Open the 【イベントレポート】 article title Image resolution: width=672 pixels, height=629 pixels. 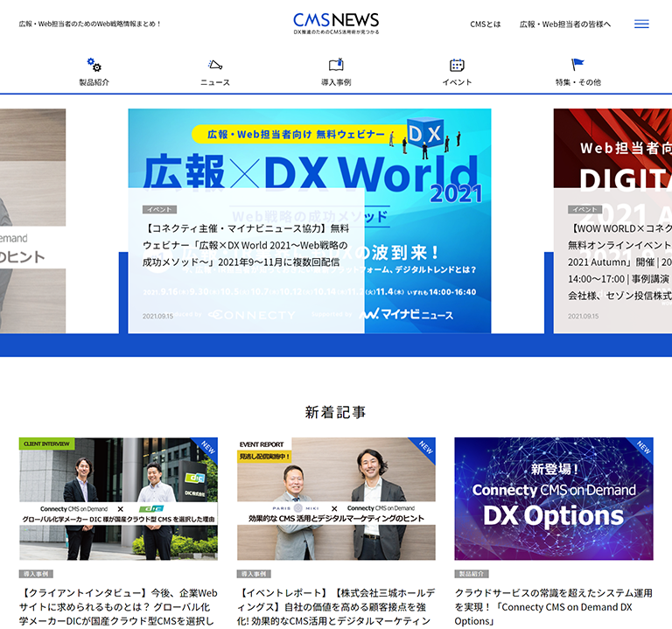[336, 607]
